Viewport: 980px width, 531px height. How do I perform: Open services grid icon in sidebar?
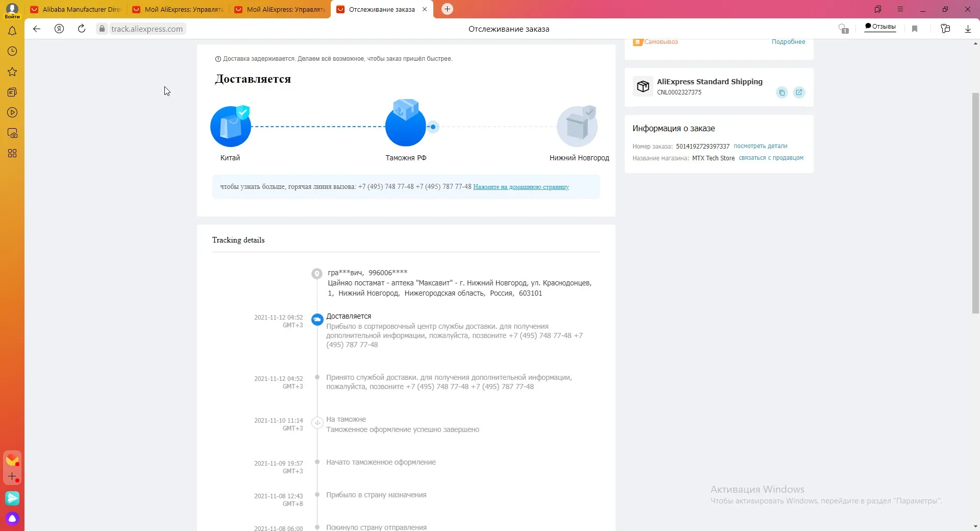pyautogui.click(x=12, y=154)
